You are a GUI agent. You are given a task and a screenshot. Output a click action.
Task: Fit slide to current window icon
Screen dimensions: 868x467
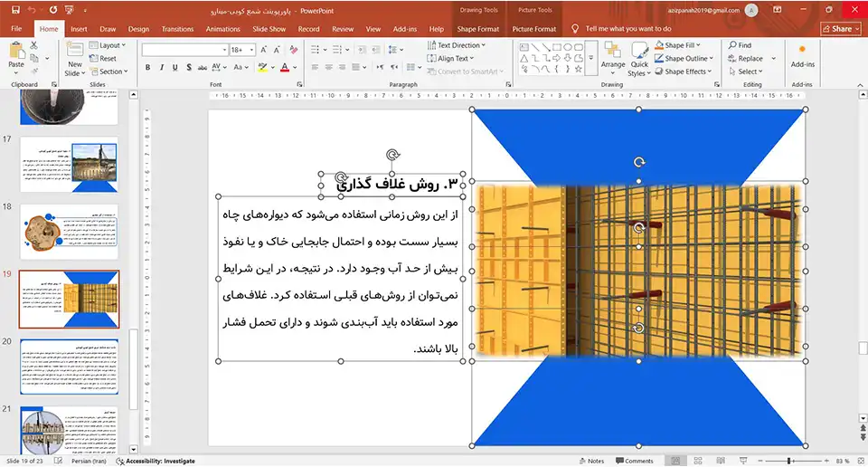pyautogui.click(x=860, y=461)
